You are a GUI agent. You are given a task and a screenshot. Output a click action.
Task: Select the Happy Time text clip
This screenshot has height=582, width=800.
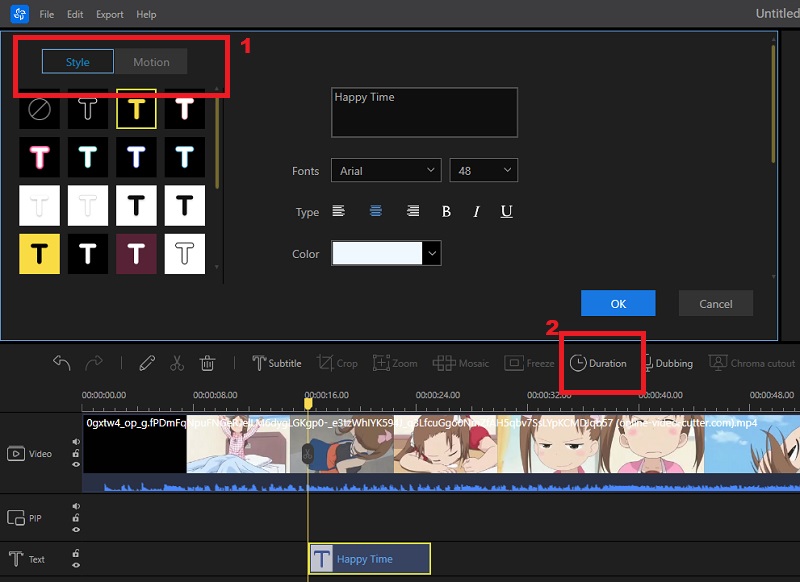(x=368, y=558)
